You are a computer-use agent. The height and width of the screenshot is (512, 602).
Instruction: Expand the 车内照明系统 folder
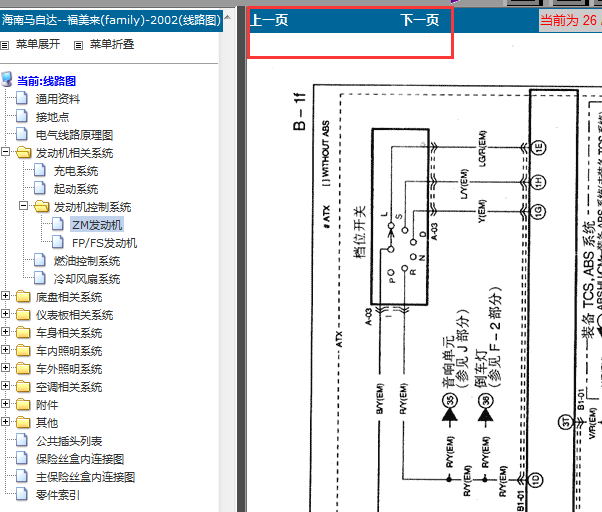coord(5,350)
